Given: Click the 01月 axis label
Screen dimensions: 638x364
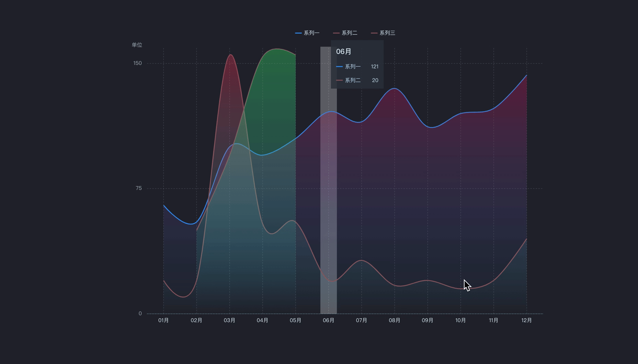Looking at the screenshot, I should pos(163,320).
